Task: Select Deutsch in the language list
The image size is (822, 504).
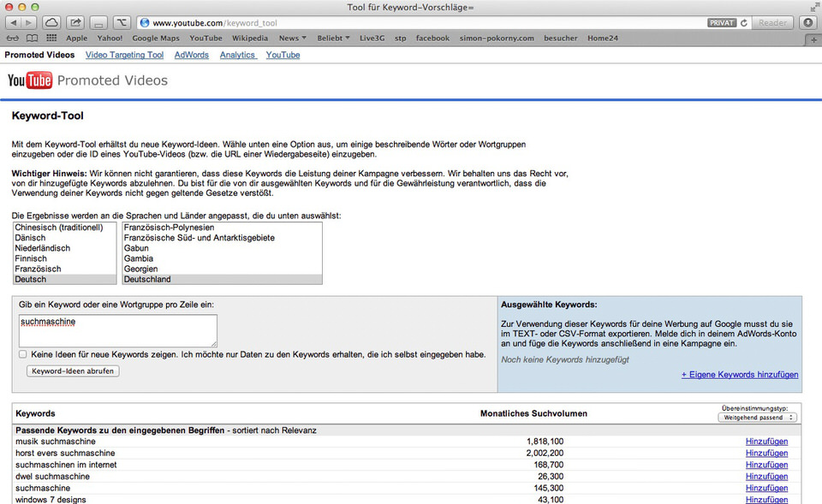Action: tap(64, 279)
